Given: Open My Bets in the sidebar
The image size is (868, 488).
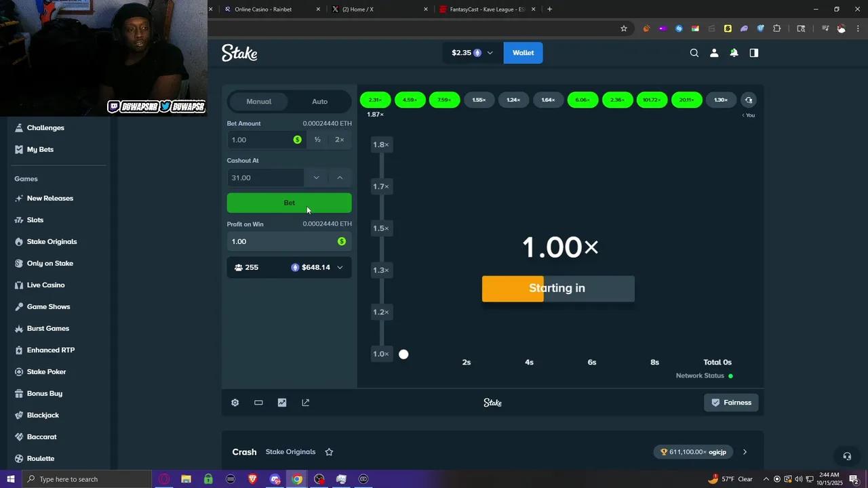Looking at the screenshot, I should click(40, 149).
